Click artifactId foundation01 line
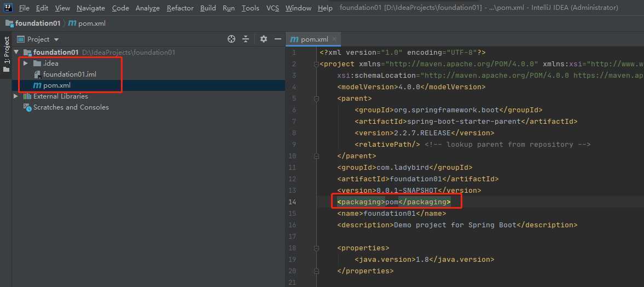644x287 pixels. (x=417, y=179)
